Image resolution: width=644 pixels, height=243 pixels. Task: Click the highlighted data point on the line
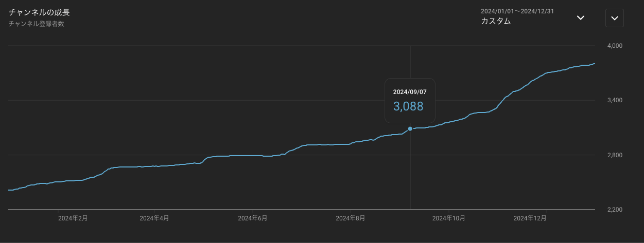click(410, 128)
